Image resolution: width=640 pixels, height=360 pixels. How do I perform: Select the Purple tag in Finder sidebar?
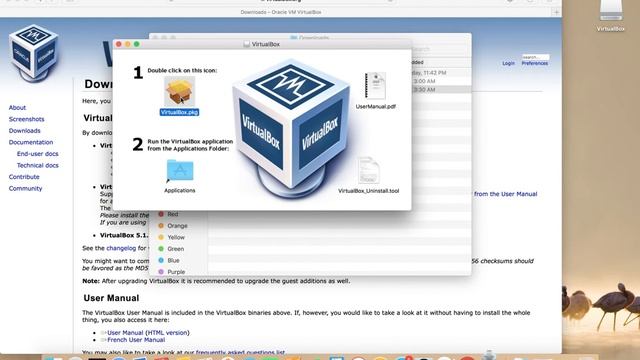pos(171,272)
